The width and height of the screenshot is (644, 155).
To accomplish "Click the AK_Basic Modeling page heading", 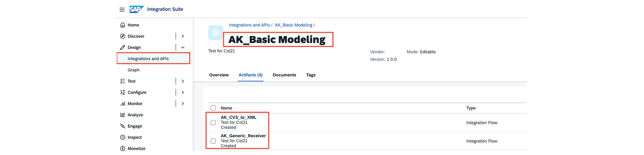I will pyautogui.click(x=277, y=39).
